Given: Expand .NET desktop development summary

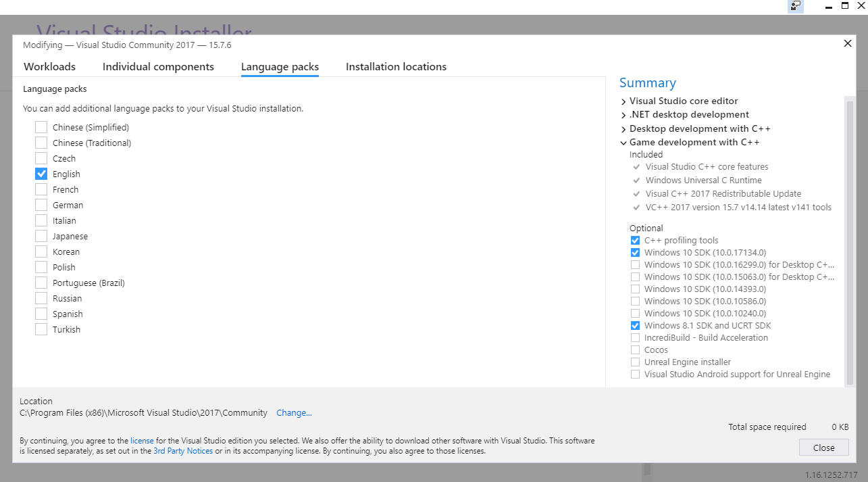Looking at the screenshot, I should pos(623,115).
